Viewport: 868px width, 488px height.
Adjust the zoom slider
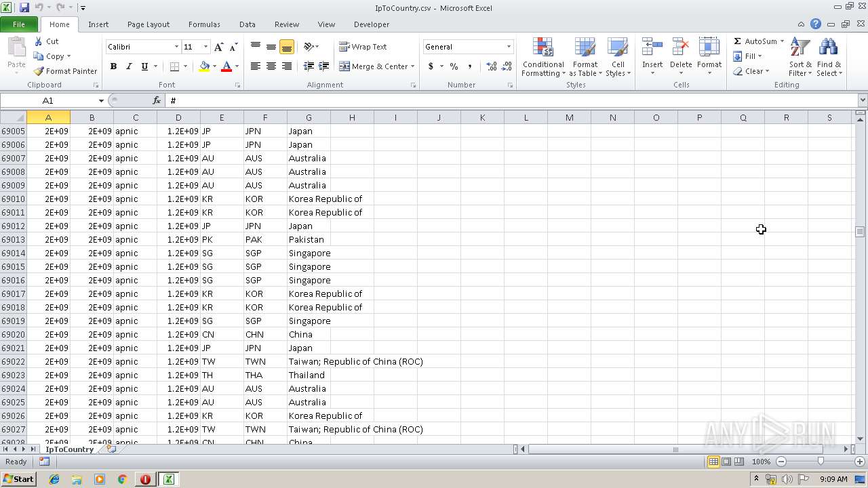[821, 462]
